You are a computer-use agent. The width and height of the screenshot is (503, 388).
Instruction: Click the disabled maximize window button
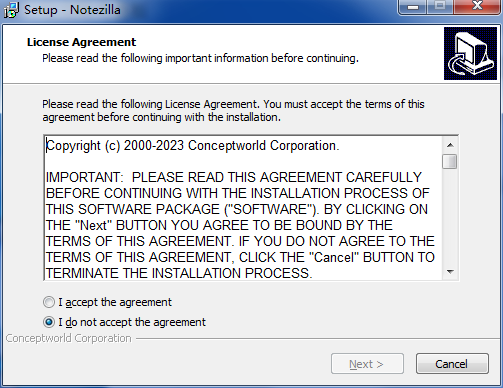coord(440,7)
